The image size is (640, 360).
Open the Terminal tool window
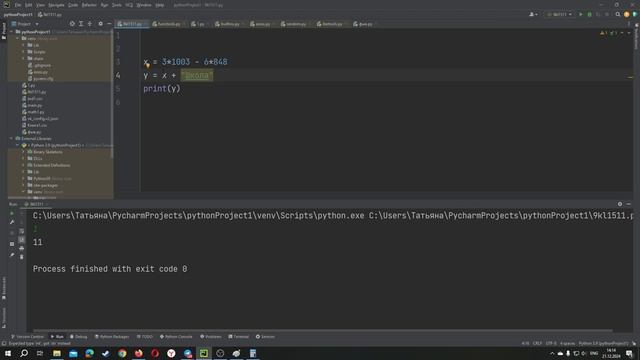(x=239, y=337)
